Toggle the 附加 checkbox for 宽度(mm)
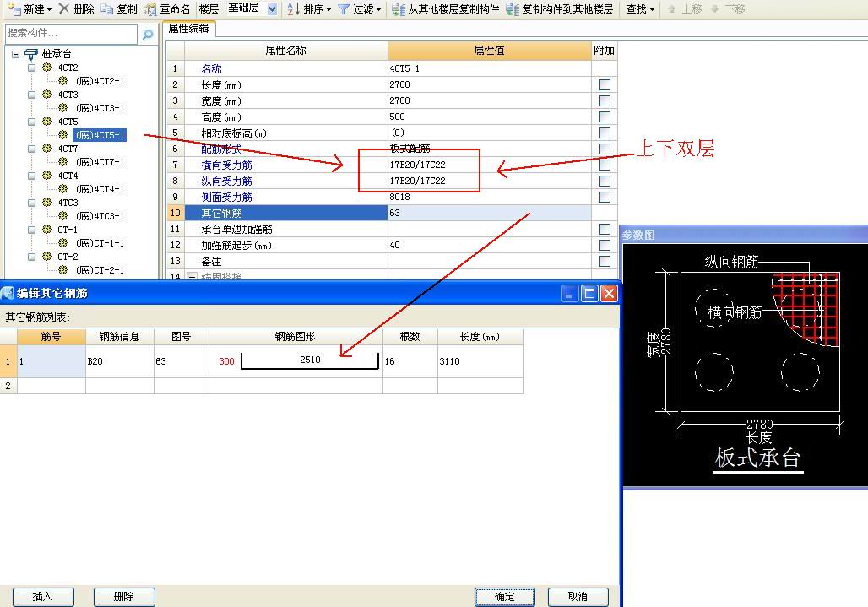Viewport: 868px width, 607px height. click(605, 100)
